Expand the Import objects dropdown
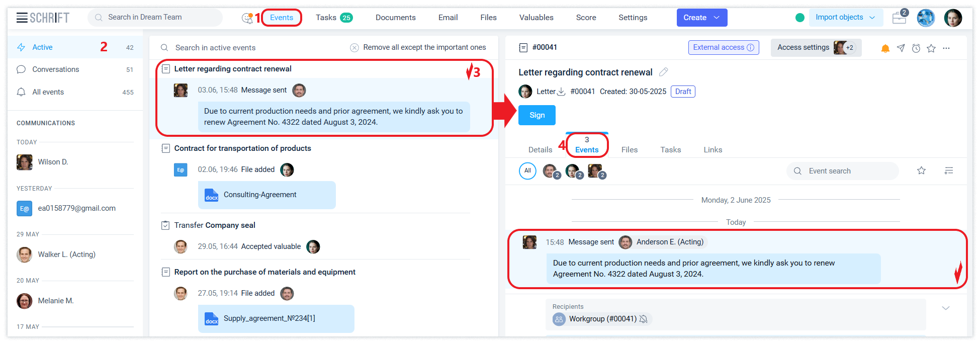The width and height of the screenshot is (980, 344). (x=845, y=18)
